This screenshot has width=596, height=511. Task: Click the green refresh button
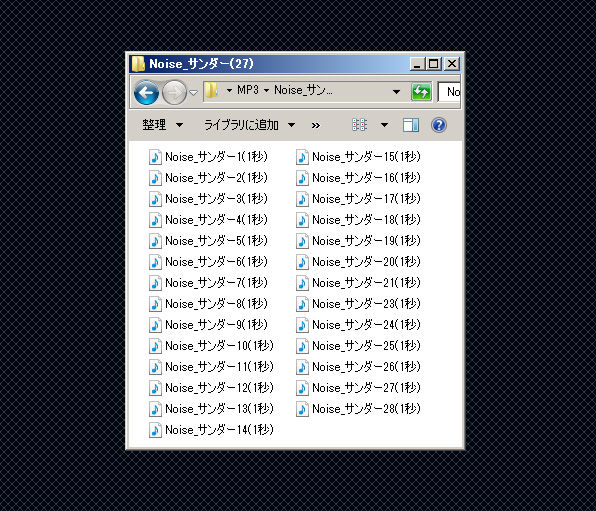[421, 92]
